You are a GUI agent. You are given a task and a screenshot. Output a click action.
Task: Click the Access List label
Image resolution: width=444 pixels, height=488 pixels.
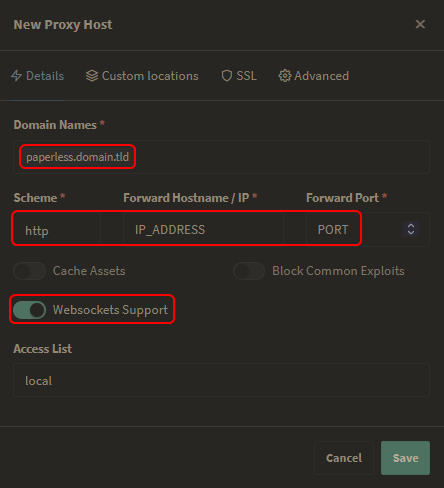(43, 349)
